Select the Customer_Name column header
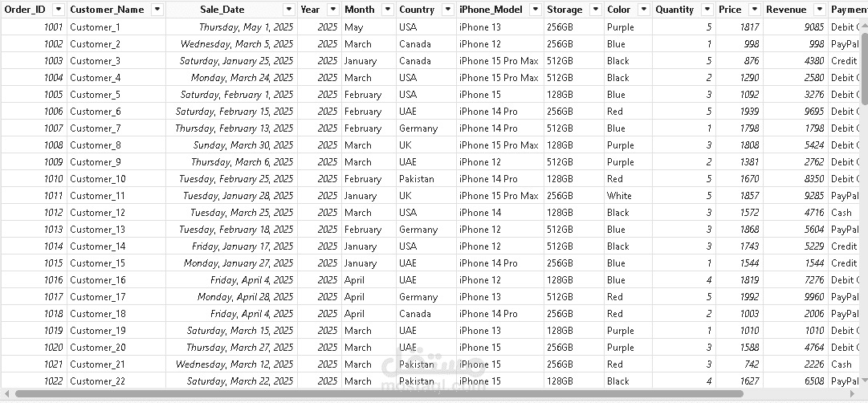Image resolution: width=868 pixels, height=403 pixels. pos(108,10)
